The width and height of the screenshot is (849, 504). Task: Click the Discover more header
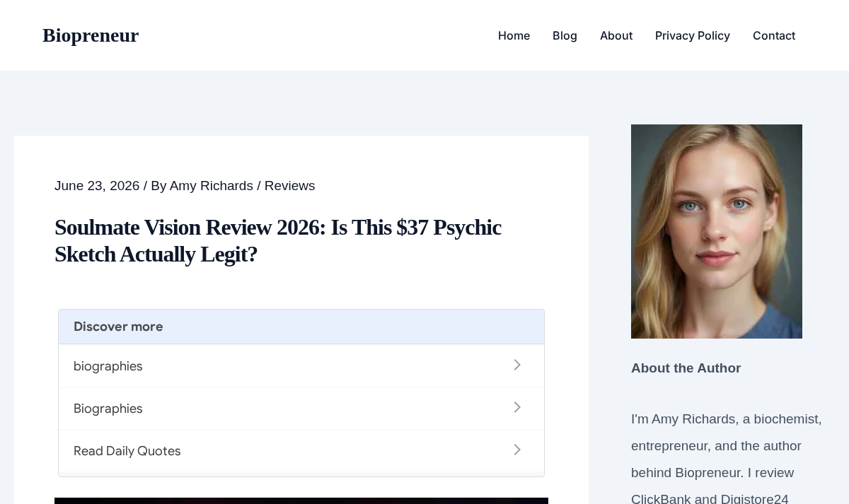[x=301, y=327]
